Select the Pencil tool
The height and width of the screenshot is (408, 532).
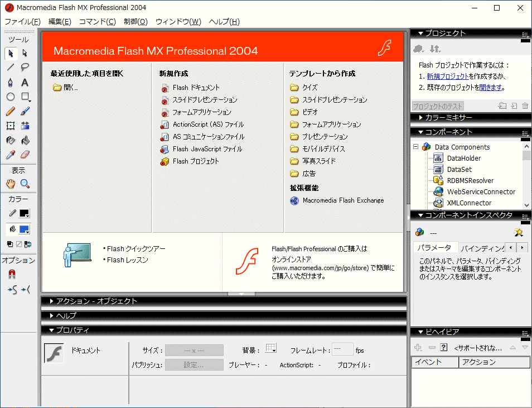click(11, 112)
